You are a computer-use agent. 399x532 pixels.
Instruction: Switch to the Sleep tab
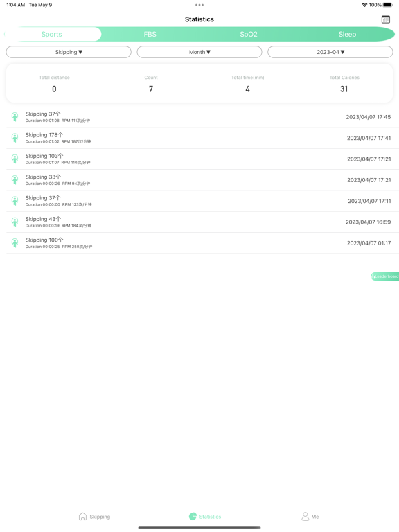click(x=347, y=34)
